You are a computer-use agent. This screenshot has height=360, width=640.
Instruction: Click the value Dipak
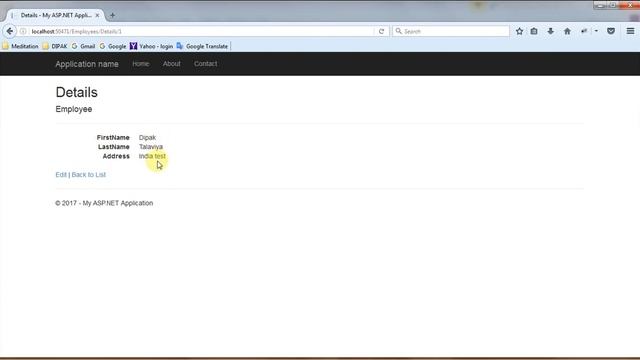tap(147, 138)
